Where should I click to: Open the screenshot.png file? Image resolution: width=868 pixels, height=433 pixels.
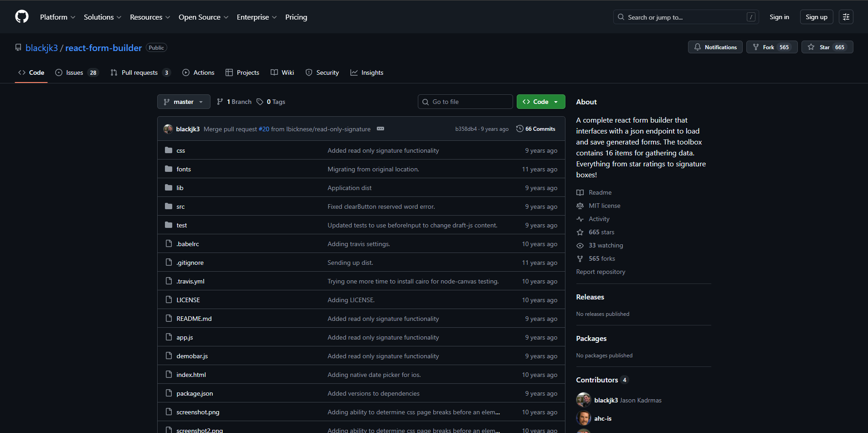click(198, 412)
